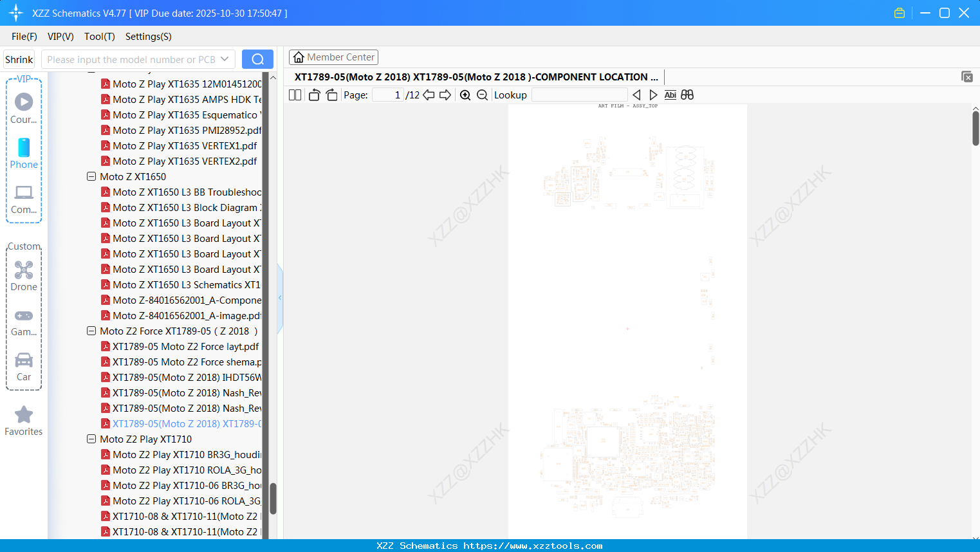Open Moto Z Play XT1635 AMPS HDK file
Screen dimensions: 980x552
pos(181,99)
